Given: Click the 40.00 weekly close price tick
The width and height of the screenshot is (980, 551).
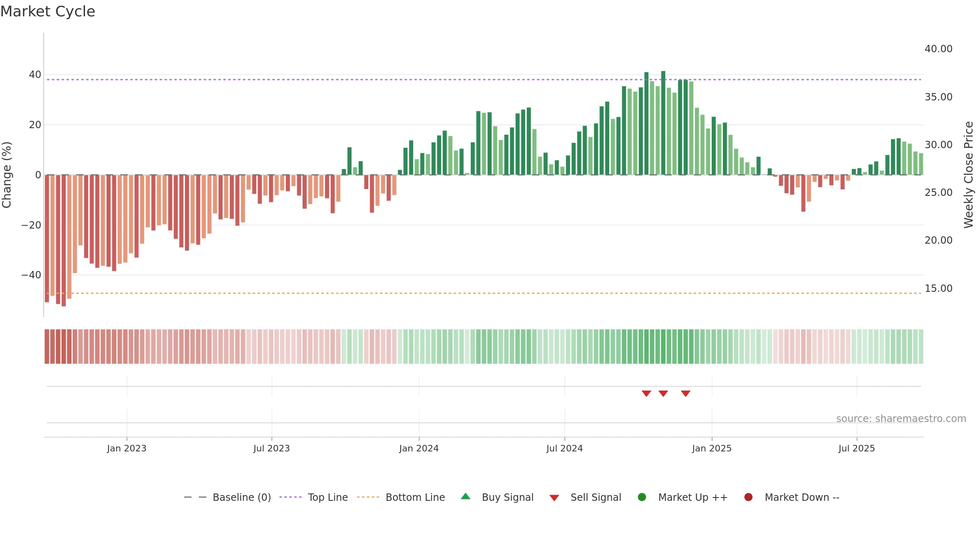Looking at the screenshot, I should click(x=938, y=49).
